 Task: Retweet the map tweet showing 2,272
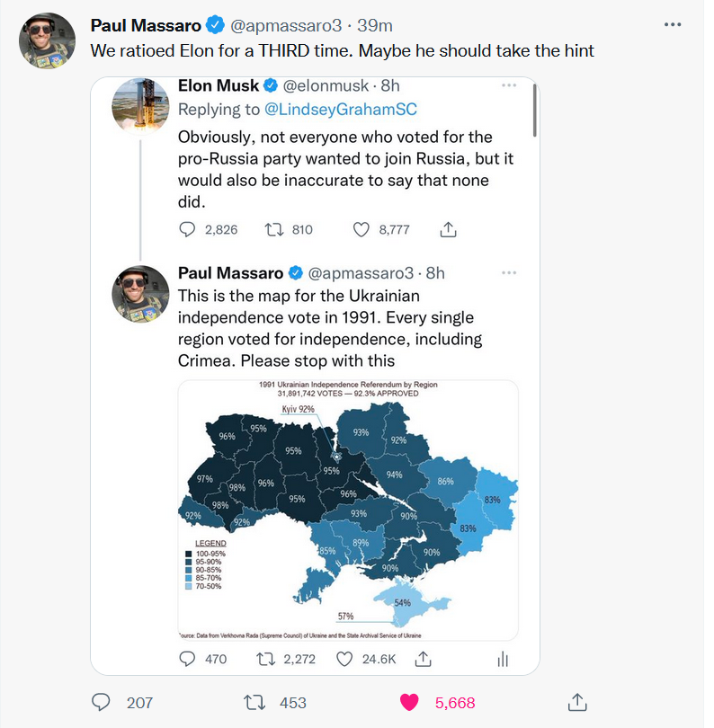click(266, 659)
